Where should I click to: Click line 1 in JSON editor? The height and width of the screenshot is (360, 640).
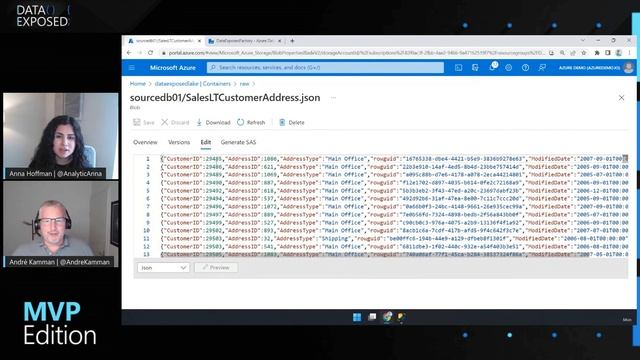point(394,159)
